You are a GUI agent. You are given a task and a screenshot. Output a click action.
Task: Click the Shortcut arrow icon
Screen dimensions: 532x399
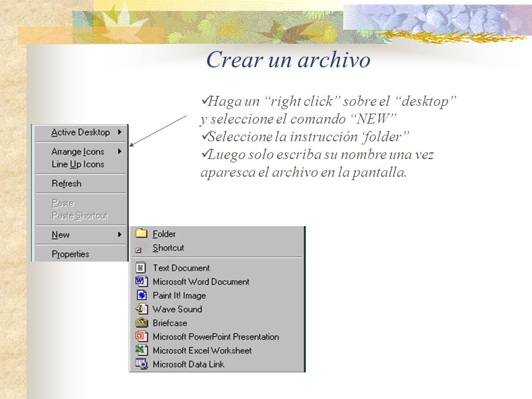pos(139,250)
